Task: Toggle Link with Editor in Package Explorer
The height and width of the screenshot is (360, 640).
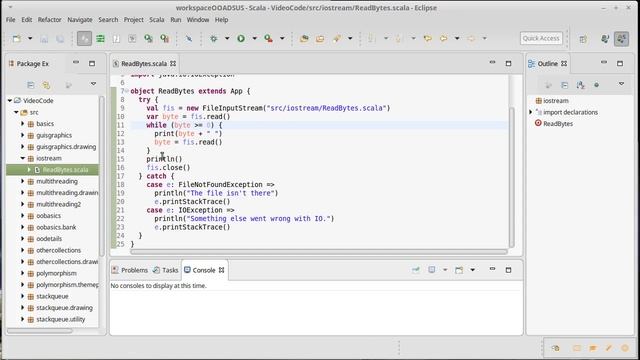Action: [x=47, y=85]
